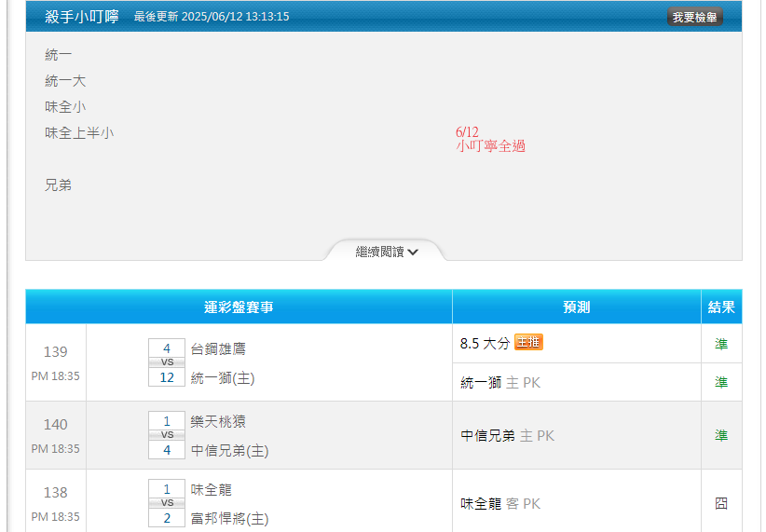Click prediction 8.5 大分
This screenshot has width=766, height=532.
[485, 344]
